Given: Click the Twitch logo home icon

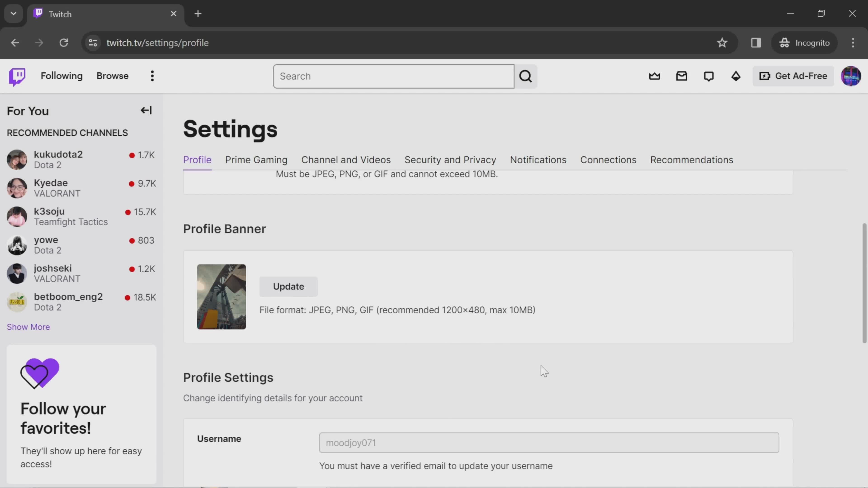Looking at the screenshot, I should [17, 76].
